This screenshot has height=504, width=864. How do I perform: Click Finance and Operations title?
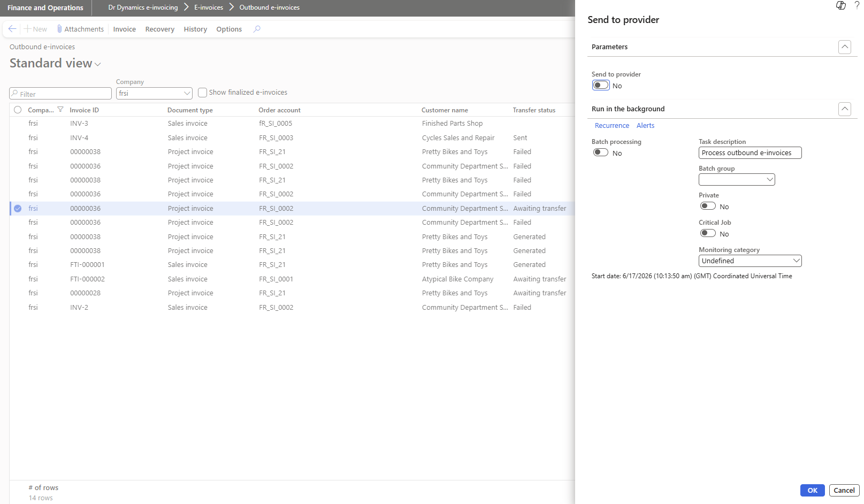pos(45,7)
